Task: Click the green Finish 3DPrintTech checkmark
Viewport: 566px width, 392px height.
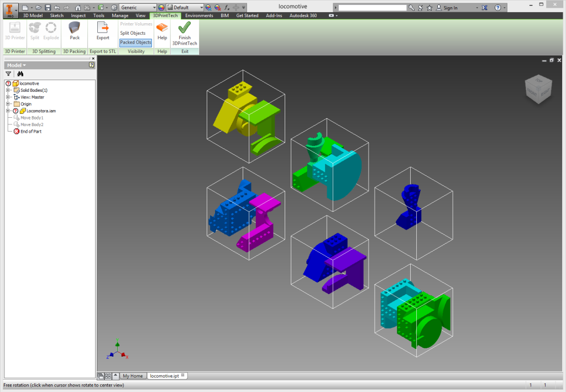Action: (x=185, y=28)
